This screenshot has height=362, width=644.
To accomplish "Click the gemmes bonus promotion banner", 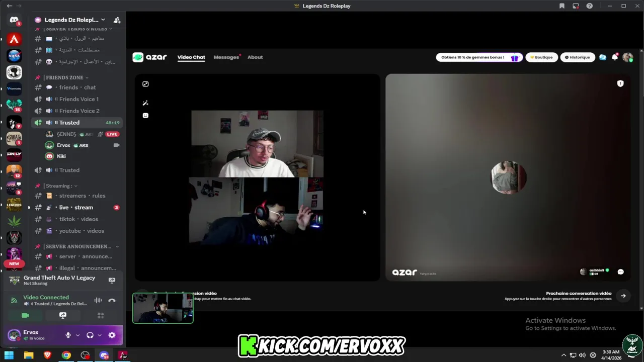I will click(479, 57).
